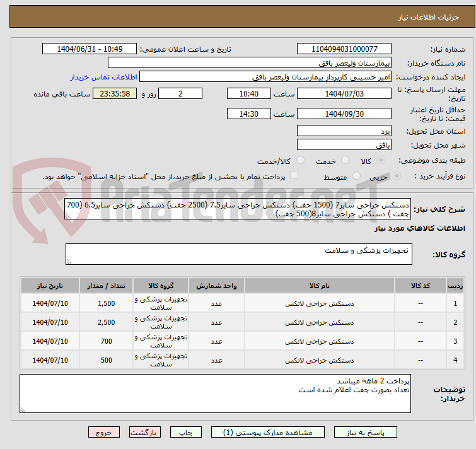
Task: Open the 'اطلاعات تماس خریدار' link
Action: tap(103, 77)
